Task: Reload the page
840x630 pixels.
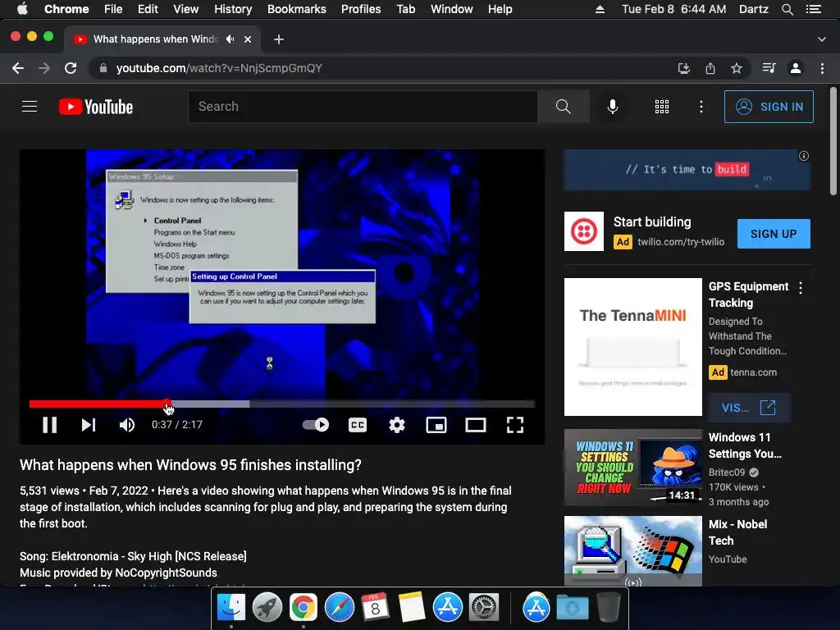Action: click(71, 68)
